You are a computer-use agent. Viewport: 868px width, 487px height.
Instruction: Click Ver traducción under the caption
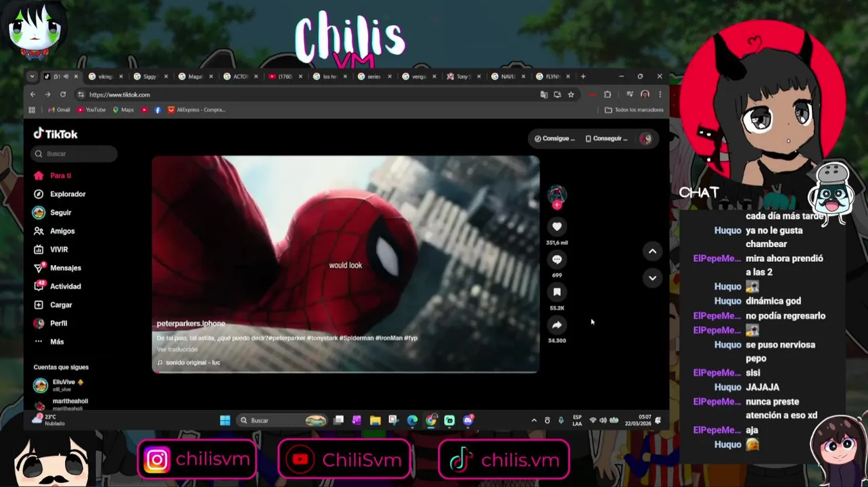(177, 350)
